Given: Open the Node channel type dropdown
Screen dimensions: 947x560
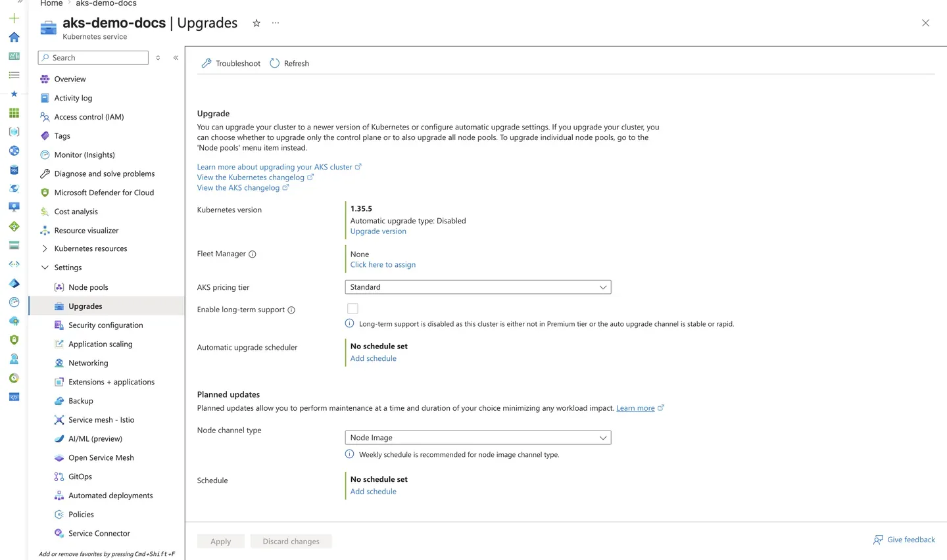Looking at the screenshot, I should pyautogui.click(x=478, y=438).
